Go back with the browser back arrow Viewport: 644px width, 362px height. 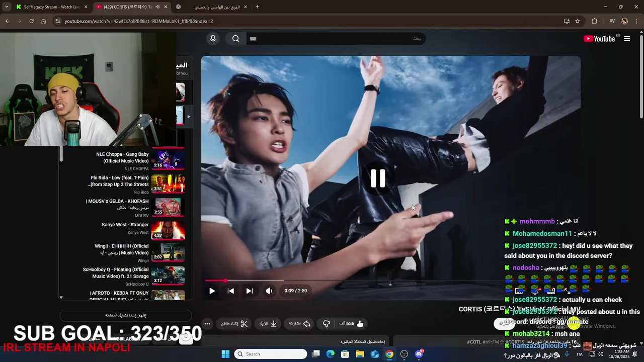point(7,21)
